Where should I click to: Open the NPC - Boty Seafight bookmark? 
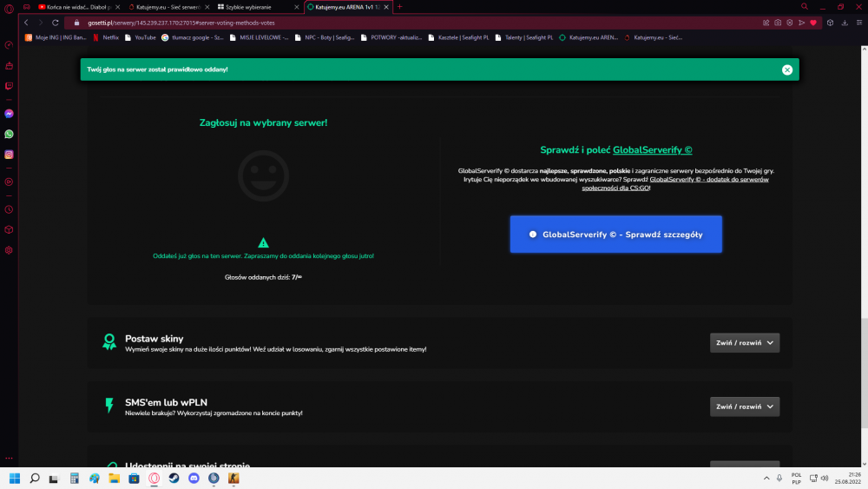325,37
